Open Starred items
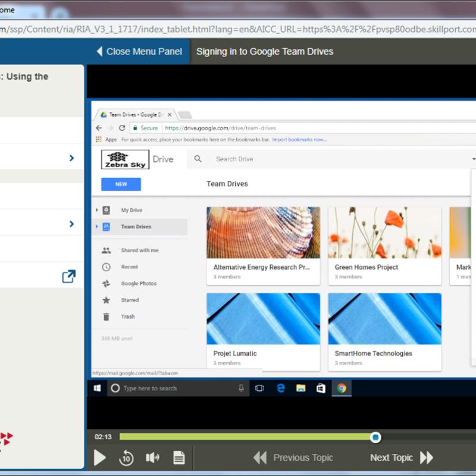Screen dimensions: 476x476 (x=130, y=300)
